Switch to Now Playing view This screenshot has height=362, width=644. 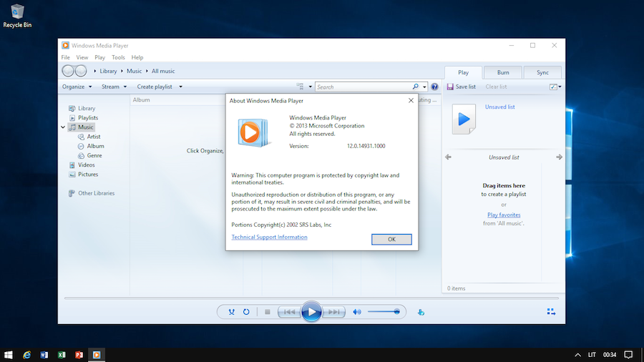coord(551,312)
